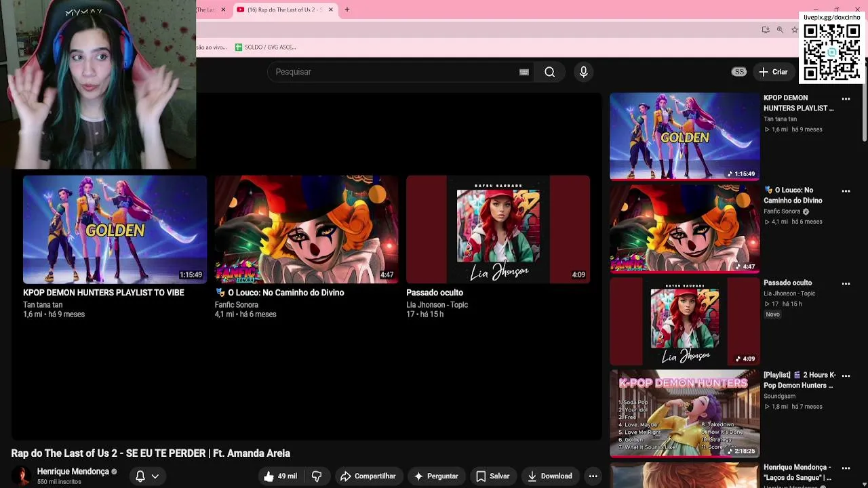This screenshot has height=488, width=868.
Task: Dislike the video with thumbs down
Action: [317, 476]
